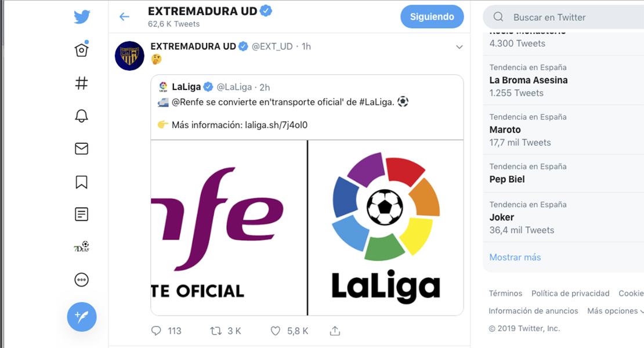Reply to tweet via comment icon
The height and width of the screenshot is (348, 644).
156,331
